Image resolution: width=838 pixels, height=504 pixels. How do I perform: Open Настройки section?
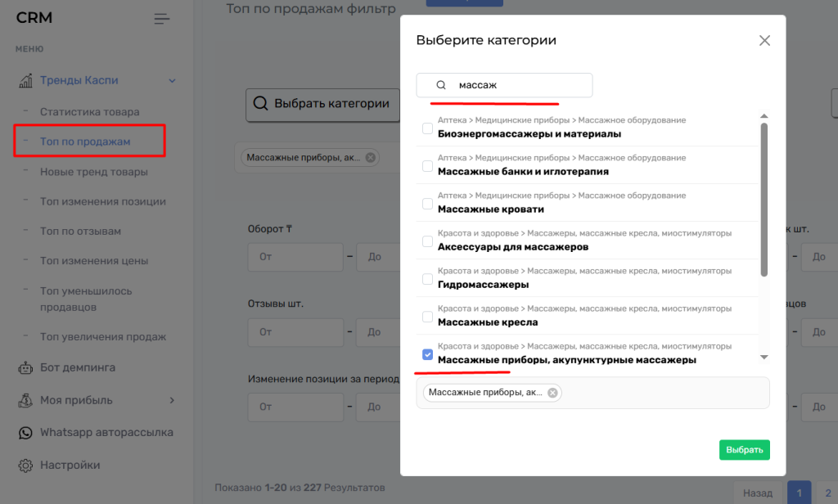pos(70,465)
